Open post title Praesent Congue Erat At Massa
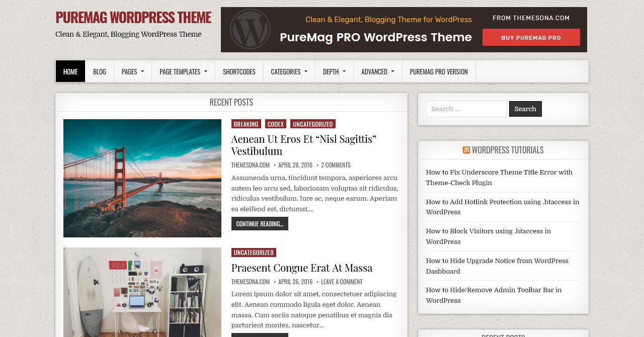This screenshot has width=644, height=337. (x=302, y=268)
